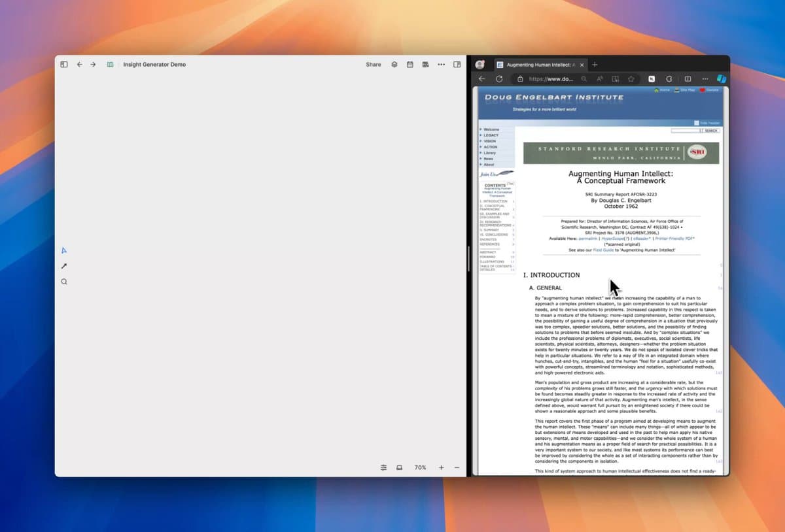The width and height of the screenshot is (785, 532).
Task: Reload the Engelbart page in the browser
Action: [499, 78]
